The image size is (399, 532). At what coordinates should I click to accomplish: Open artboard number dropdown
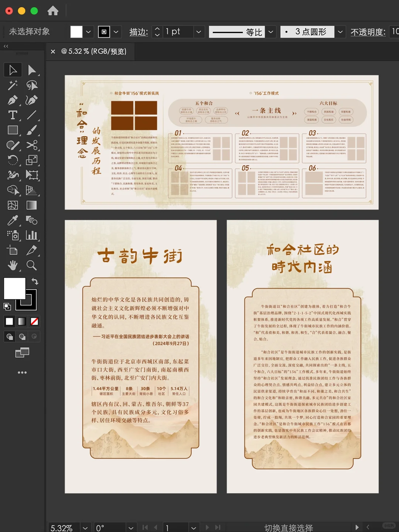[194, 528]
